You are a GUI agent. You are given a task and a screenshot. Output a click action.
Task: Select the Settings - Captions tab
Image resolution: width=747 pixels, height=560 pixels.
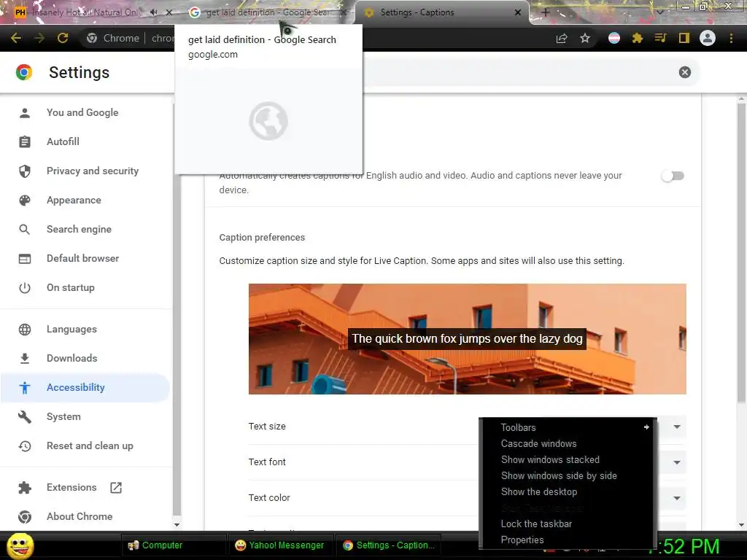tap(441, 12)
